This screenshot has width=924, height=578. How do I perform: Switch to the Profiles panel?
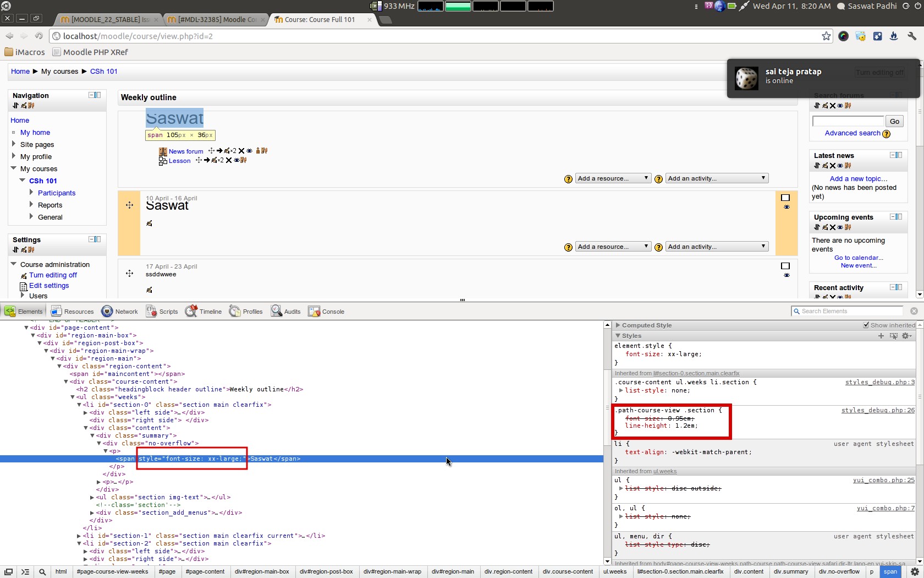click(x=246, y=312)
